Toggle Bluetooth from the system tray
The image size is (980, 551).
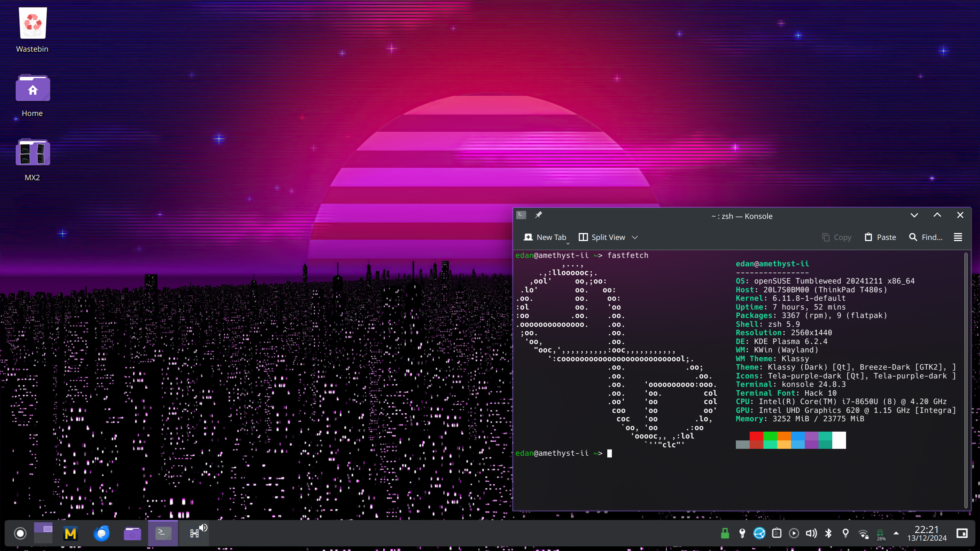click(x=828, y=533)
